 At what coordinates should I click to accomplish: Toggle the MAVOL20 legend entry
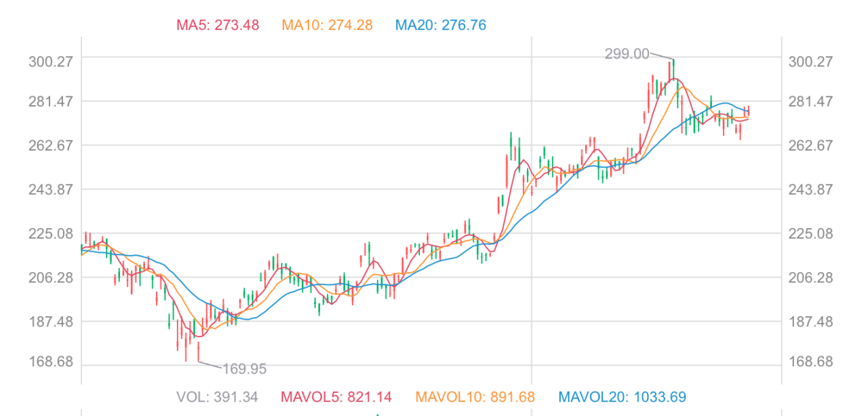coord(623,397)
